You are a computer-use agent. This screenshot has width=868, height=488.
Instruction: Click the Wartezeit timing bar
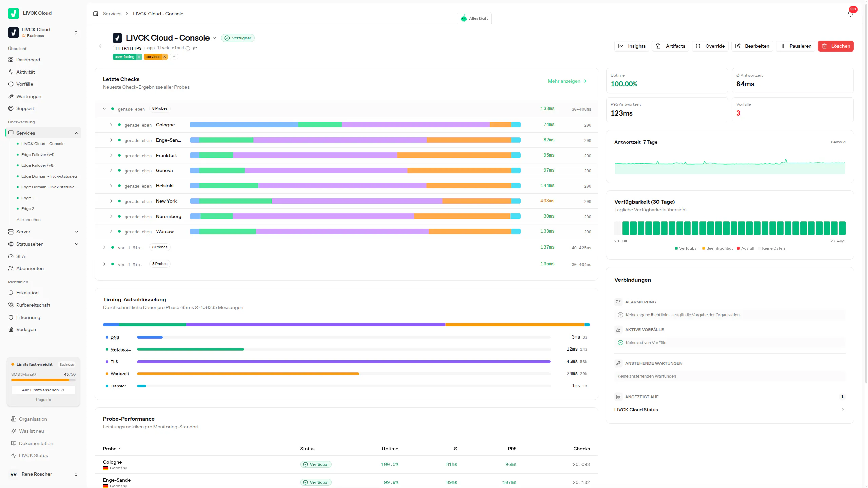click(343, 374)
